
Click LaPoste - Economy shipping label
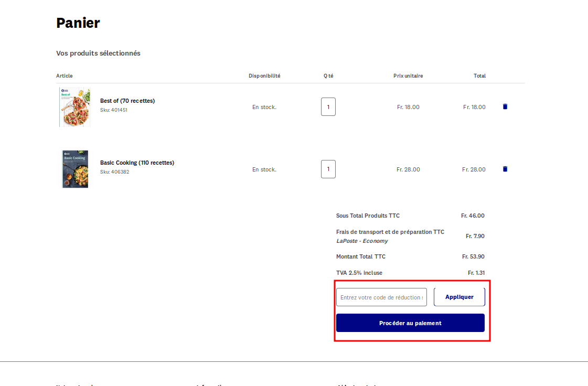click(x=362, y=241)
